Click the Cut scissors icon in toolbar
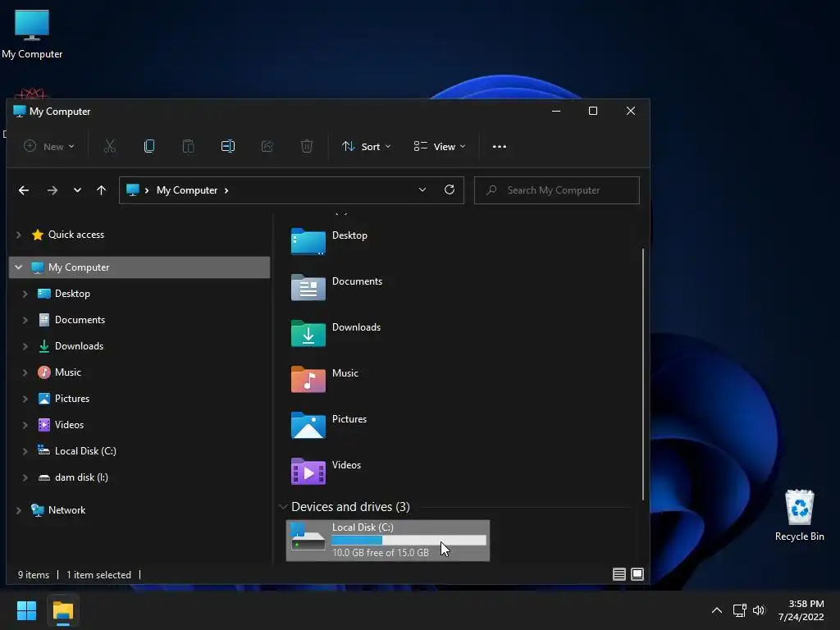 pos(110,146)
